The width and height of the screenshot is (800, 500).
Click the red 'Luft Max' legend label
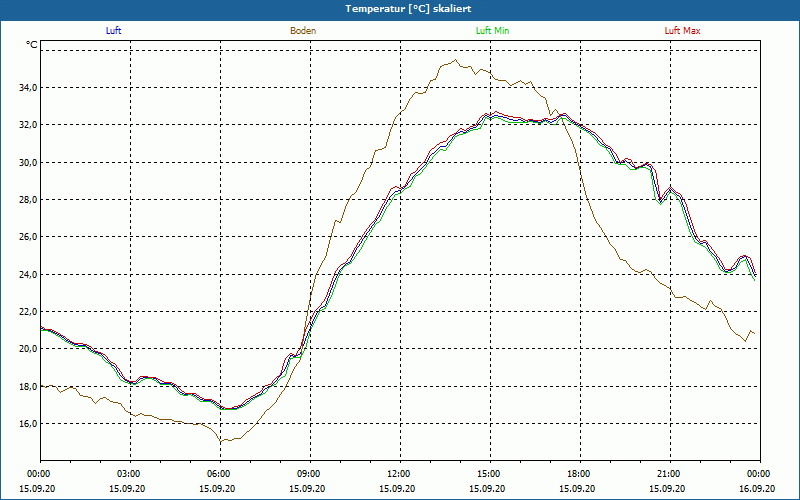click(x=682, y=31)
